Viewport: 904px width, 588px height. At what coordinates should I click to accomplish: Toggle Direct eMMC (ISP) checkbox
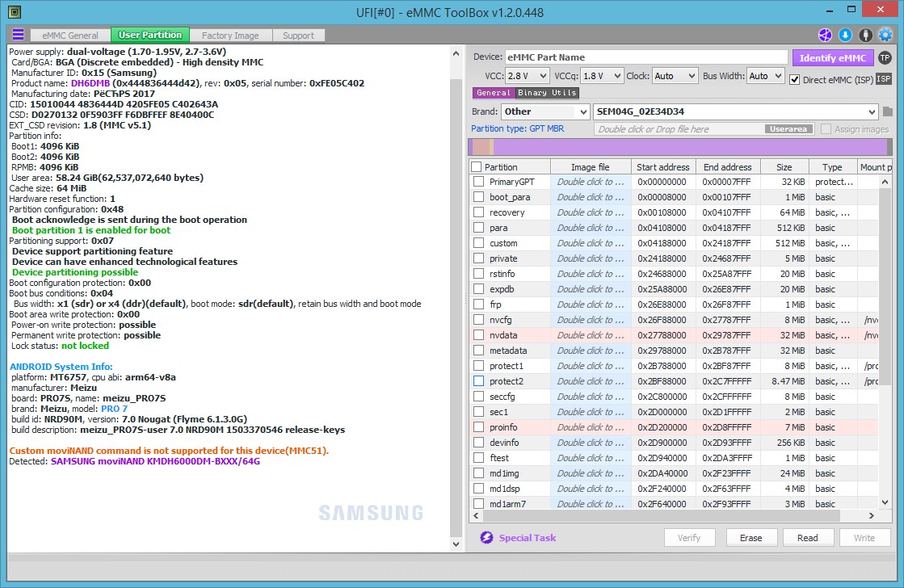[x=794, y=79]
